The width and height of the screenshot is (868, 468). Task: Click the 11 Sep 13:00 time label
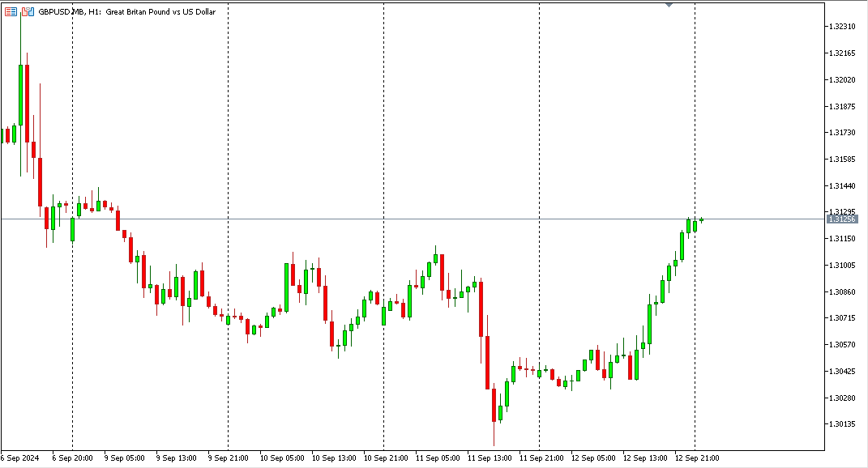click(x=490, y=458)
